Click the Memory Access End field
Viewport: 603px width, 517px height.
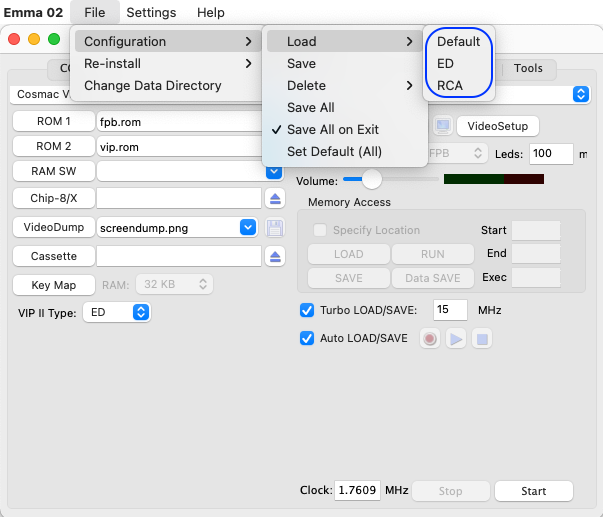tap(536, 253)
